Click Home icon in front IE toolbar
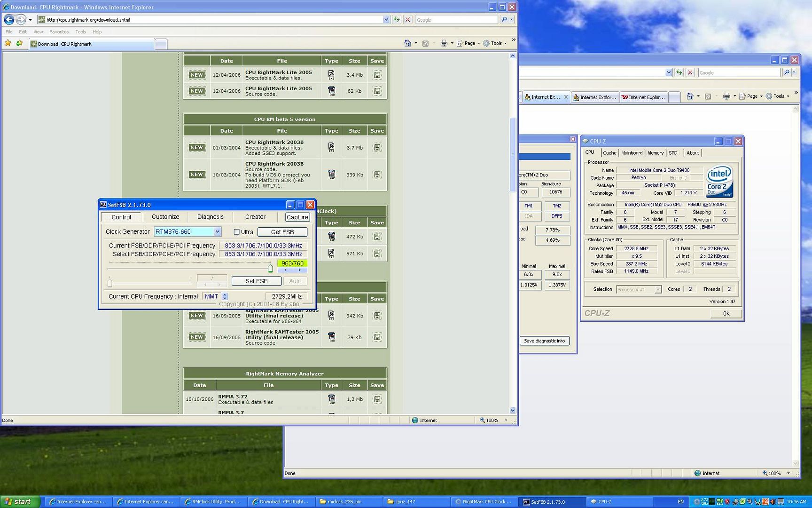The image size is (812, 508). pyautogui.click(x=407, y=43)
